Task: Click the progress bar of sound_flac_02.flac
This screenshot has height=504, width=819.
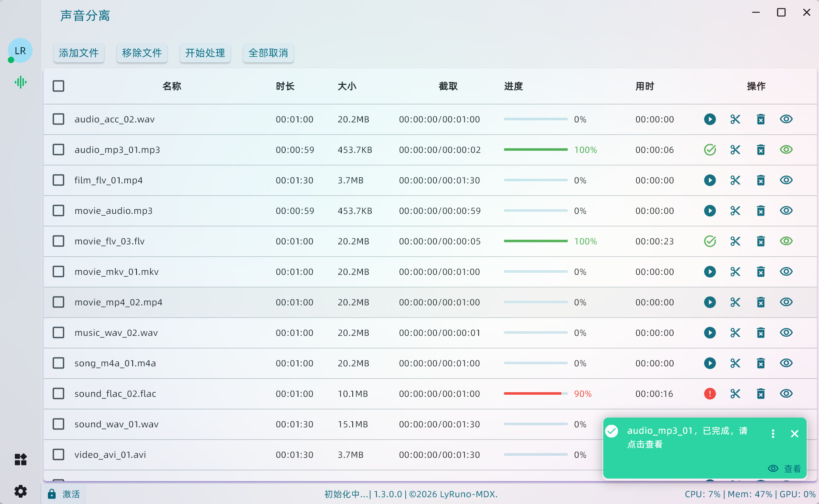Action: [x=535, y=393]
